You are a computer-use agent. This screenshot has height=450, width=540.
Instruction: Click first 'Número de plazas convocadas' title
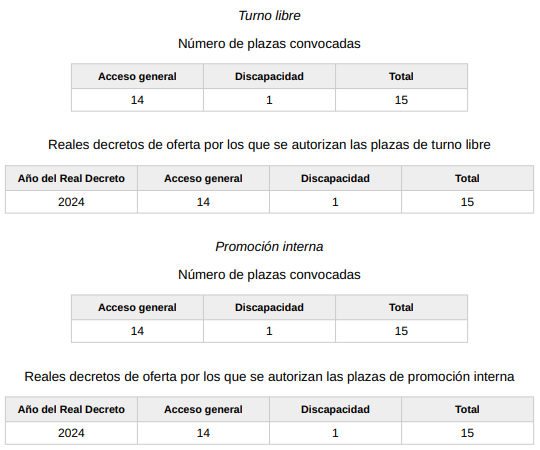coord(269,44)
